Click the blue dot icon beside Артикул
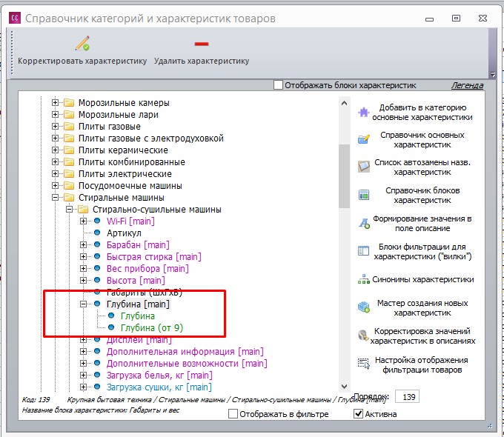The height and width of the screenshot is (437, 504). click(97, 233)
